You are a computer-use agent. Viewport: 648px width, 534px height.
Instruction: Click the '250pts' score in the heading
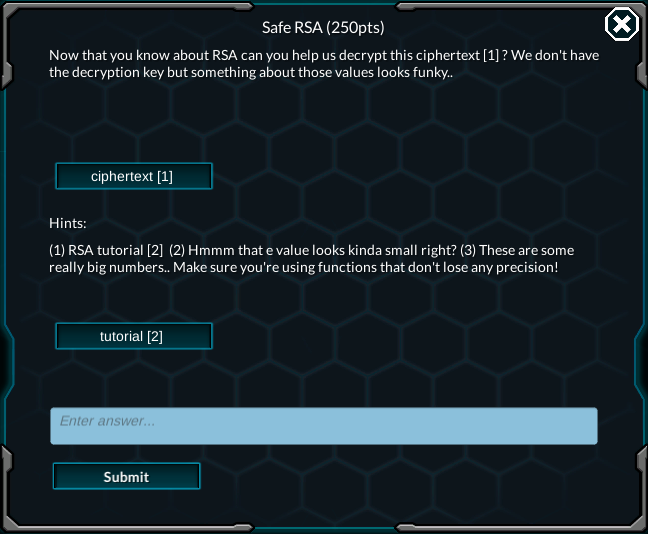(355, 28)
